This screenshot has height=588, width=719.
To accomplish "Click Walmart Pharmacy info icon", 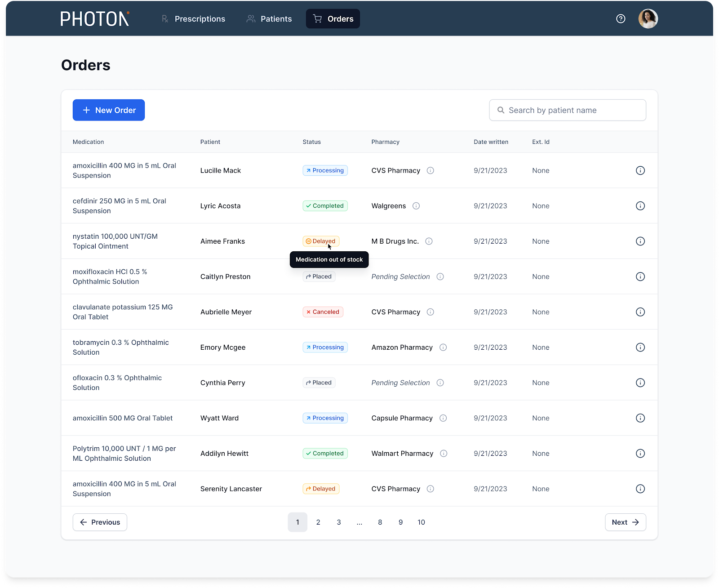I will click(444, 454).
